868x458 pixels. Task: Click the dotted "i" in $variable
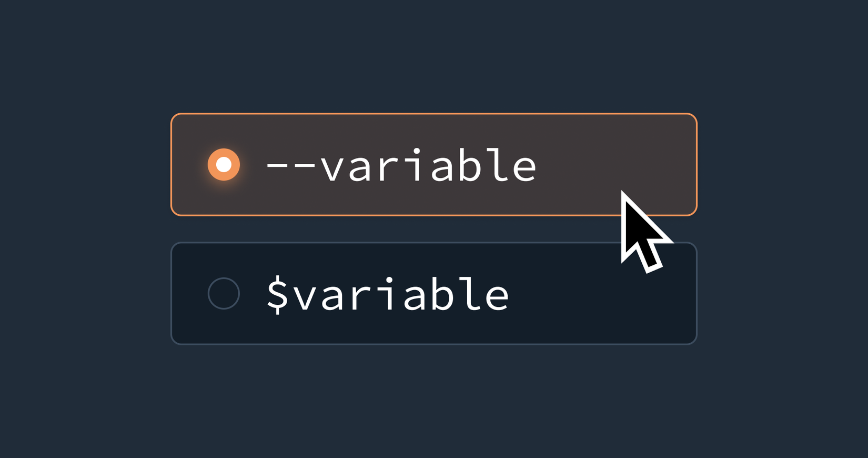(387, 294)
